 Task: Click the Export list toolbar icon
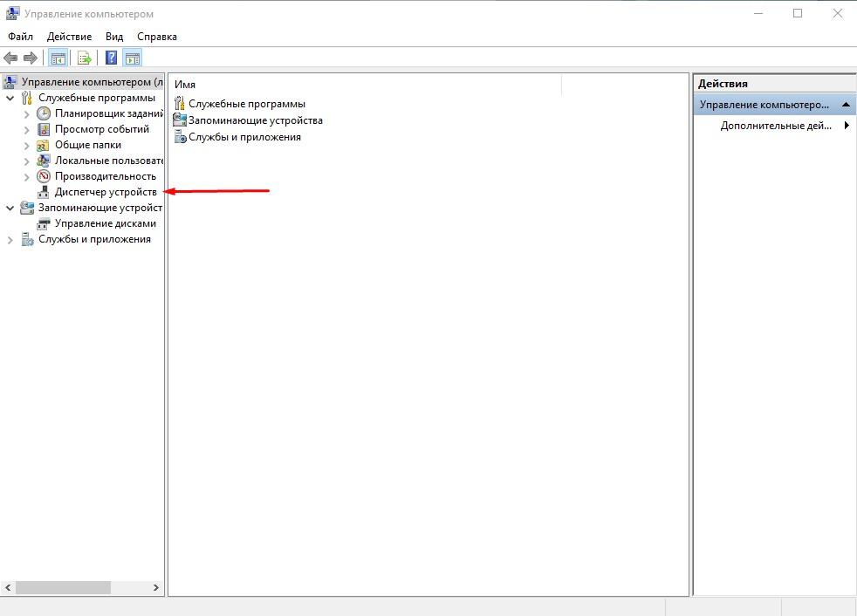coord(84,58)
